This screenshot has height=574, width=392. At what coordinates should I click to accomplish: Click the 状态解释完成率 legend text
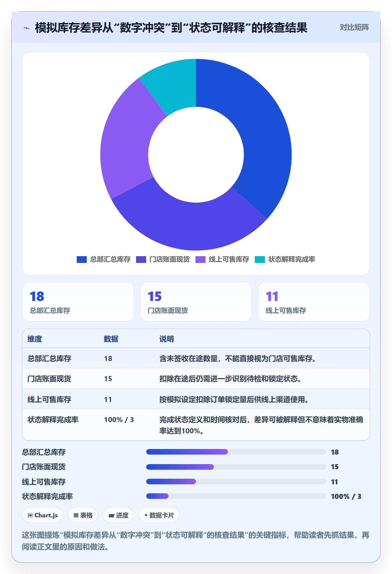pyautogui.click(x=291, y=260)
